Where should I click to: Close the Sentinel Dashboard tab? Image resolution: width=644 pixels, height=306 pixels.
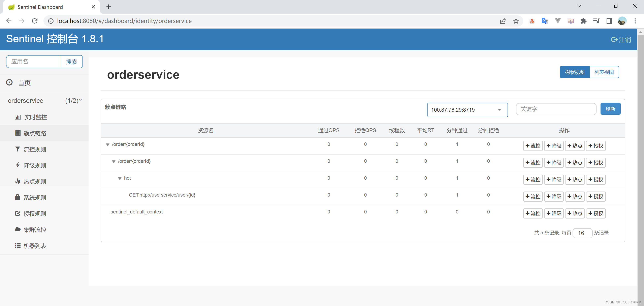93,7
